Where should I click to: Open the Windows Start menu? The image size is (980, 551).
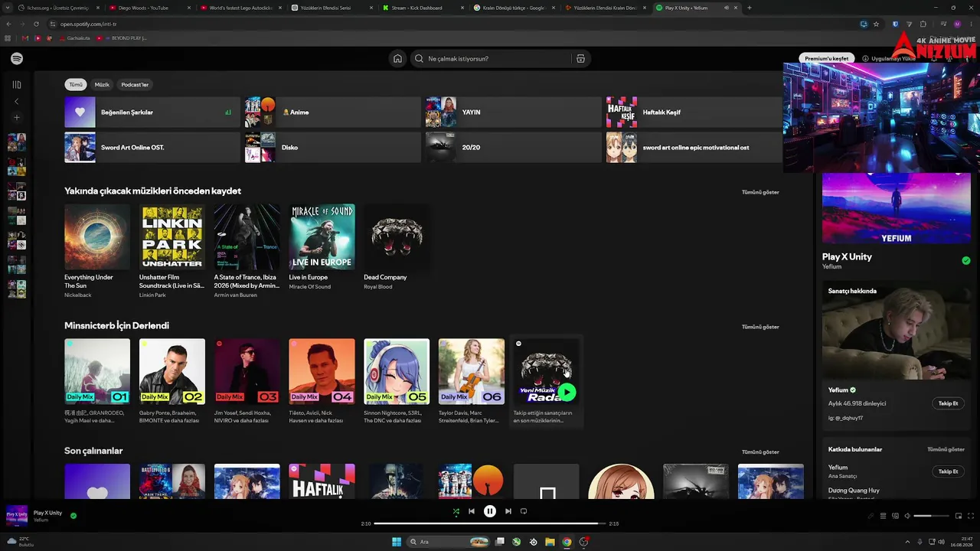[397, 542]
